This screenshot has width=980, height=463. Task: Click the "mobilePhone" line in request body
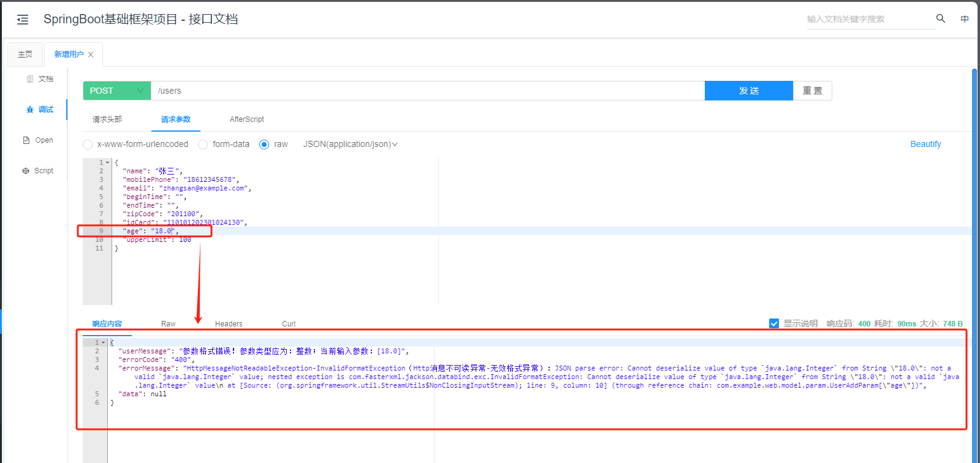tap(181, 180)
